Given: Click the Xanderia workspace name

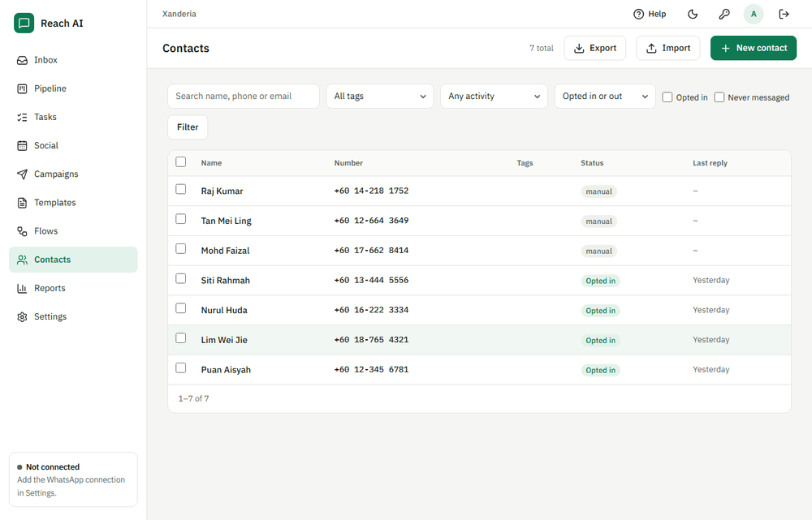Looking at the screenshot, I should click(x=179, y=14).
